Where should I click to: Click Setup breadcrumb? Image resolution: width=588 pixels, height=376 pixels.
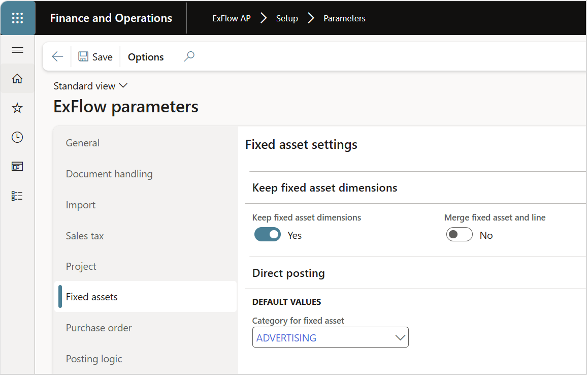pyautogui.click(x=287, y=18)
